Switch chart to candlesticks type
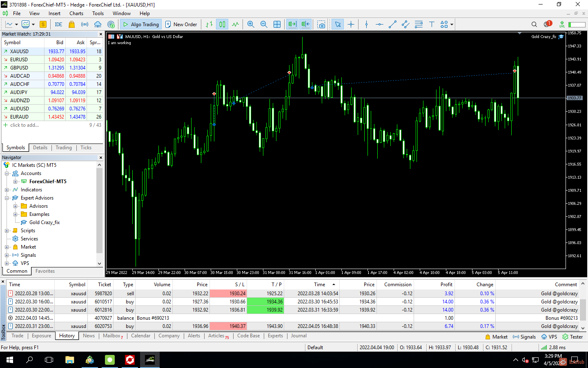Viewport: 588px width, 368px height. point(222,24)
